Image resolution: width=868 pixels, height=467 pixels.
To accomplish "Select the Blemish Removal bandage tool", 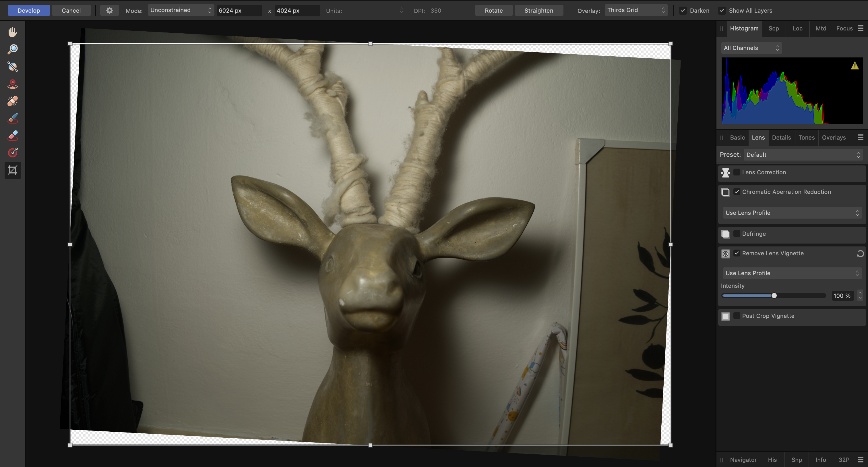I will tap(12, 101).
